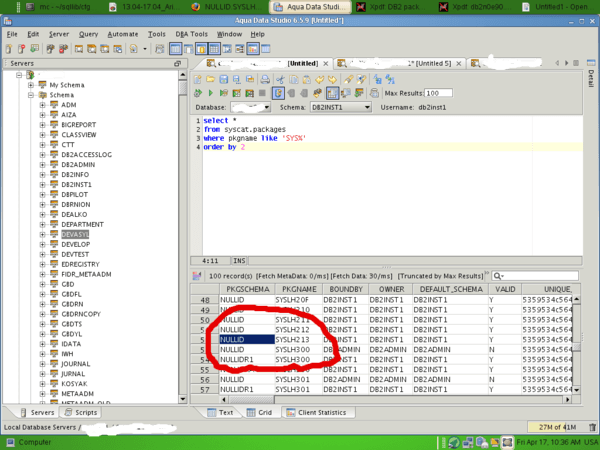The image size is (600, 450).
Task: Close the [Untitled] query tab
Action: 326,64
